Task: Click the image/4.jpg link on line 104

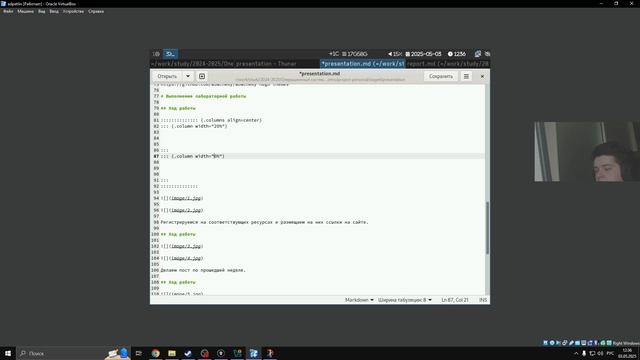Action: (187, 258)
